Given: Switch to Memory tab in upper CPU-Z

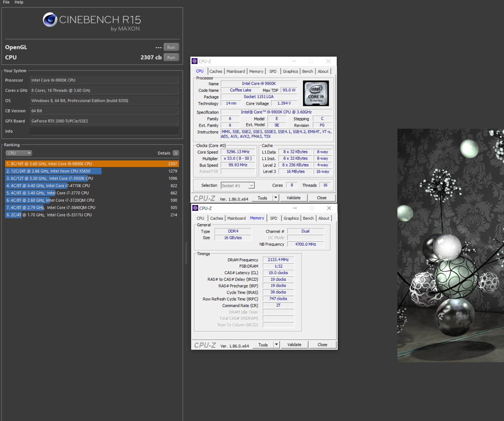Looking at the screenshot, I should 256,71.
